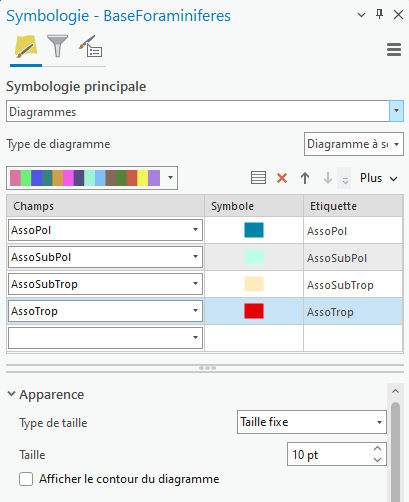Enable Afficher le contour du diagramme checkbox
This screenshot has width=409, height=502.
coord(26,479)
